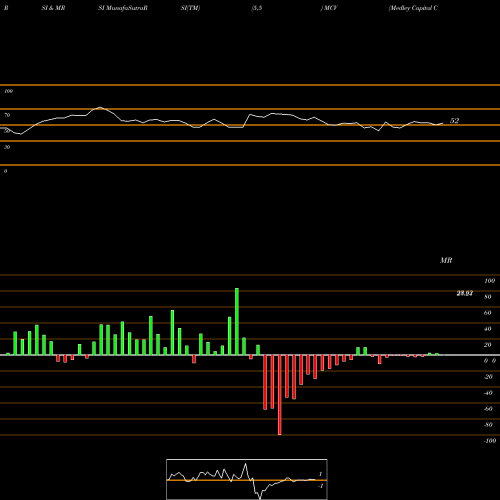Click the MR axis '-100' label
This screenshot has height=500, width=500.
point(490,441)
